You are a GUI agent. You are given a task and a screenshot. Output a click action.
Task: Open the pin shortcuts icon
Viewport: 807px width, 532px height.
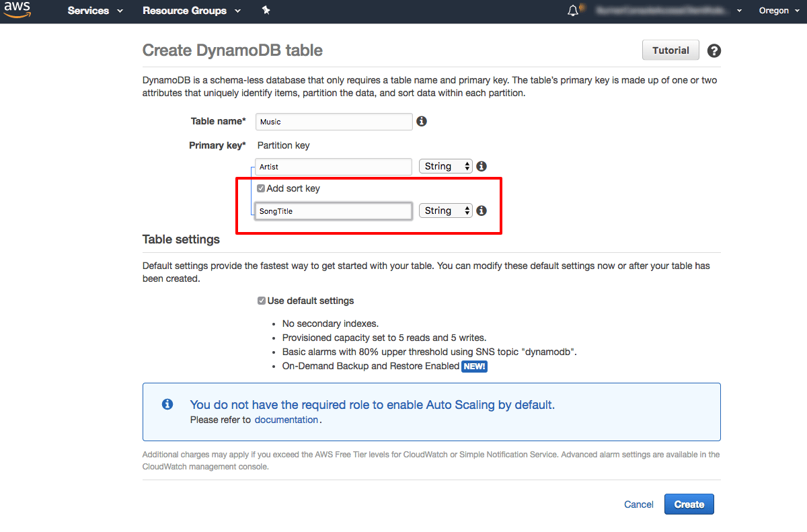click(x=266, y=11)
